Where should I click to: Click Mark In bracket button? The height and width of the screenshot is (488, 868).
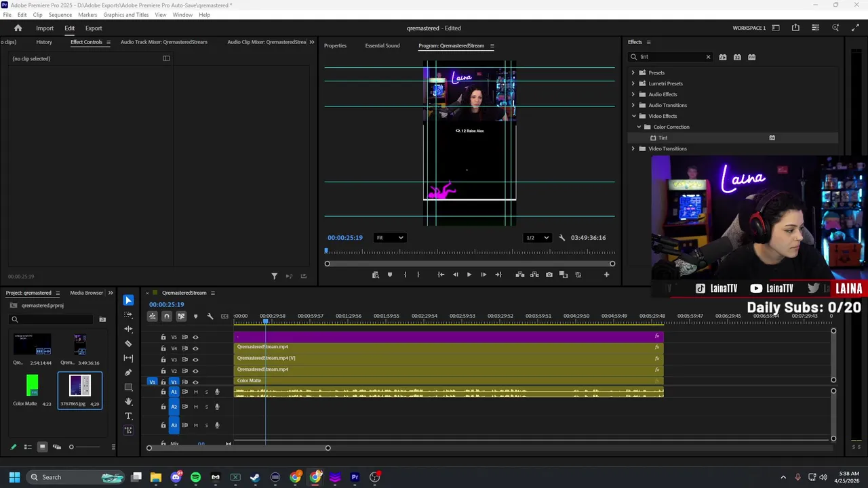click(405, 274)
